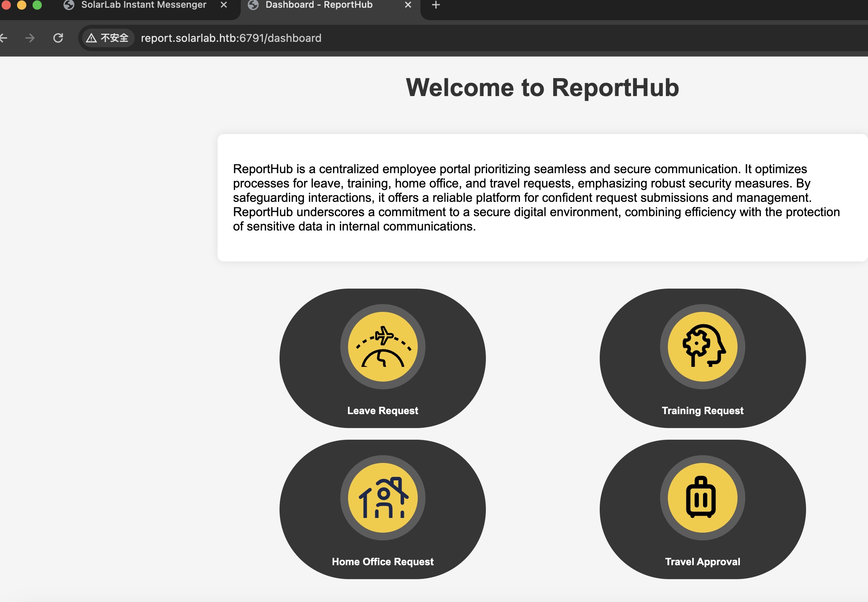
Task: Open the Home Office Request label
Action: (383, 562)
